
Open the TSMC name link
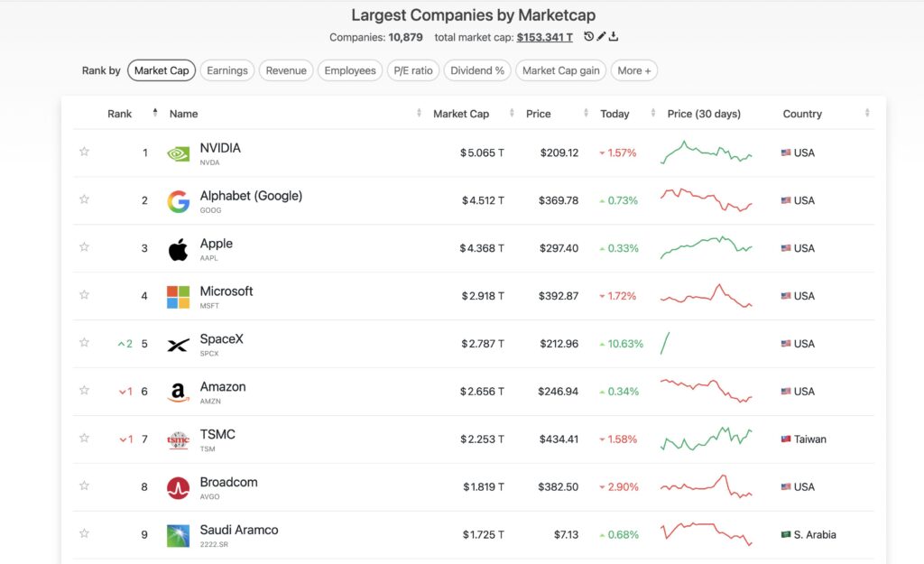pyautogui.click(x=217, y=434)
